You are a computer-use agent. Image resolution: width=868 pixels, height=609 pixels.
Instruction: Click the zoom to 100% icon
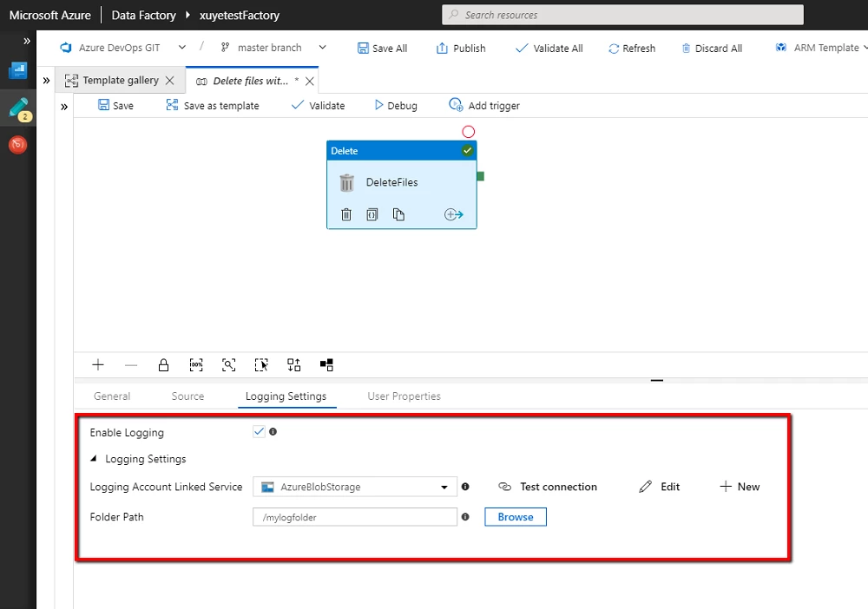(x=196, y=365)
